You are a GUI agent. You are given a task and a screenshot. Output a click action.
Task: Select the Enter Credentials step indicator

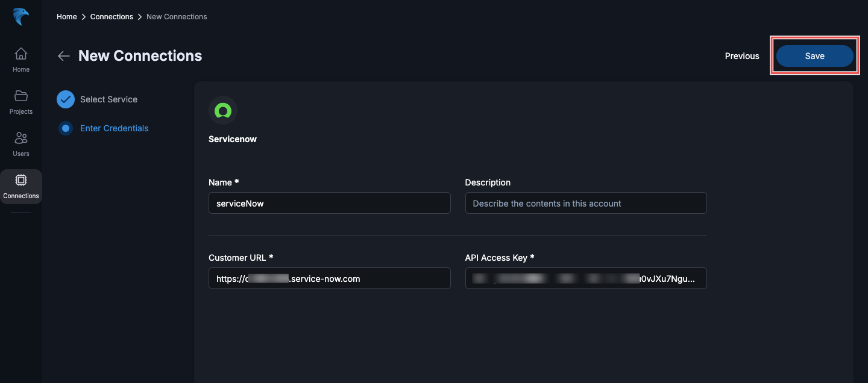tap(114, 128)
